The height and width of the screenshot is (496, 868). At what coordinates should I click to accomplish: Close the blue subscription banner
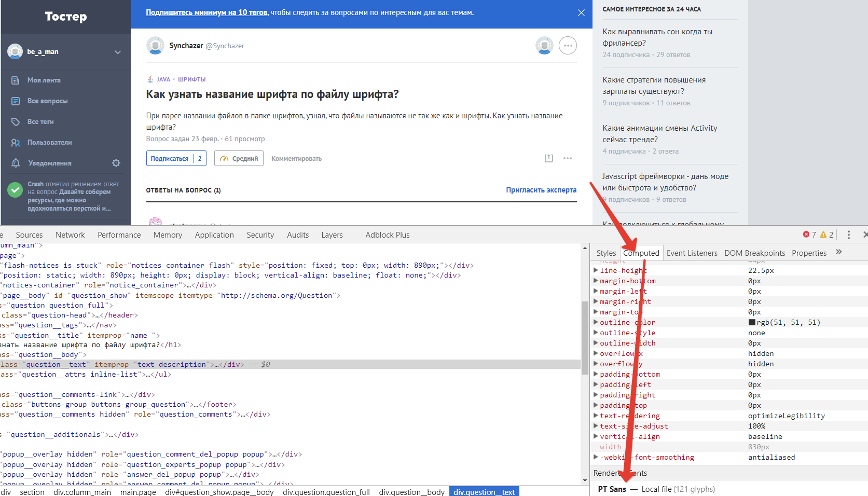[581, 13]
